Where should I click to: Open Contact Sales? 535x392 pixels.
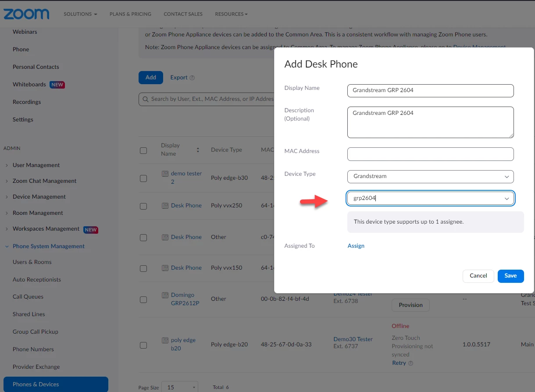tap(183, 14)
